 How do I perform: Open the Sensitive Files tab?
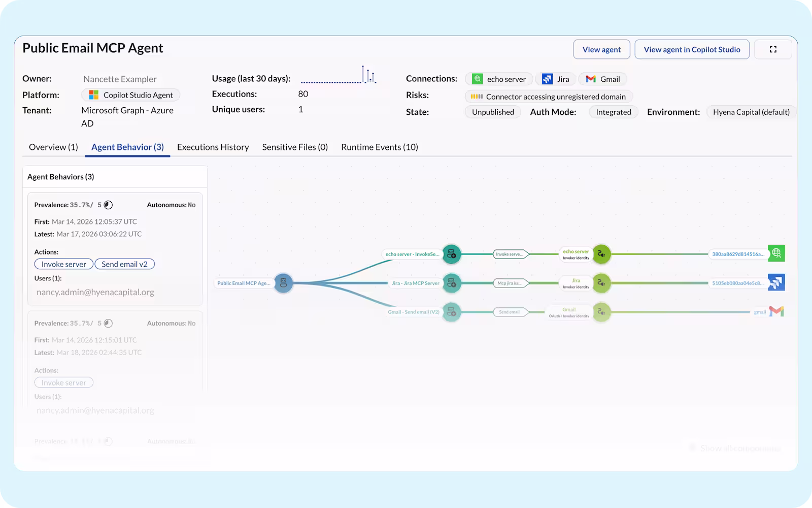click(x=294, y=147)
